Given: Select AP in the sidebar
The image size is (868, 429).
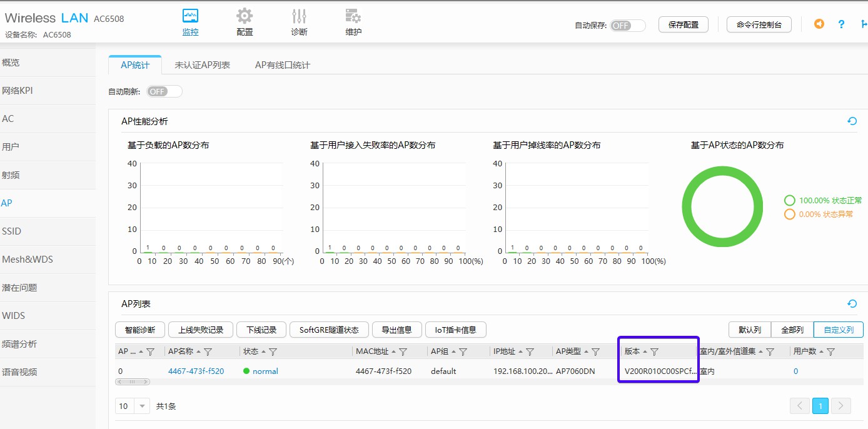Looking at the screenshot, I should pyautogui.click(x=48, y=203).
